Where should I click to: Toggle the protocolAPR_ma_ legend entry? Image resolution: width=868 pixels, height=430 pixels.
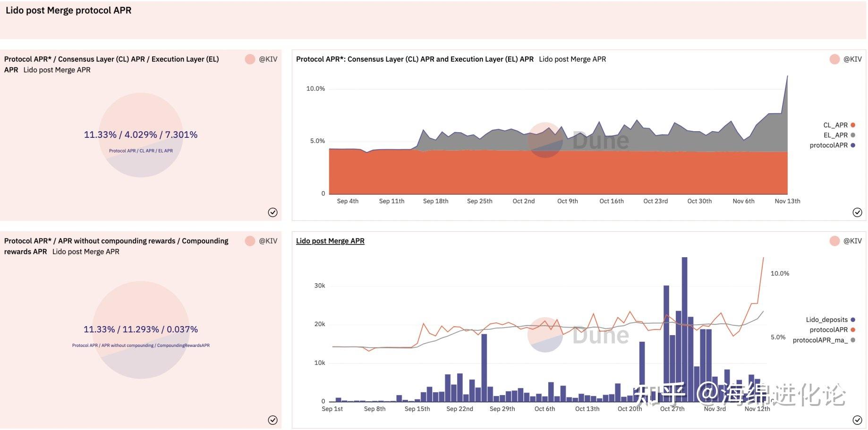coord(824,340)
